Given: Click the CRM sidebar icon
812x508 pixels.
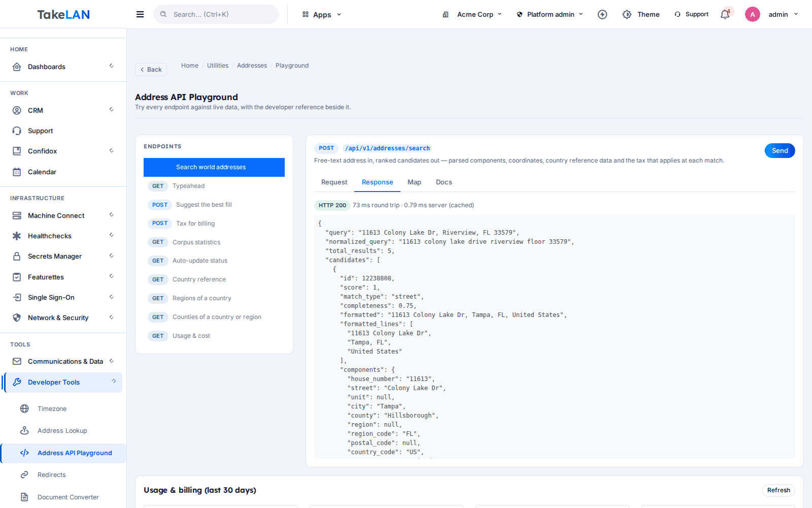Looking at the screenshot, I should (17, 110).
